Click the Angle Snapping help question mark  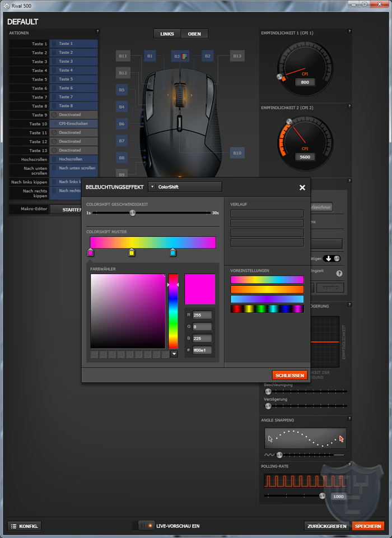[349, 420]
